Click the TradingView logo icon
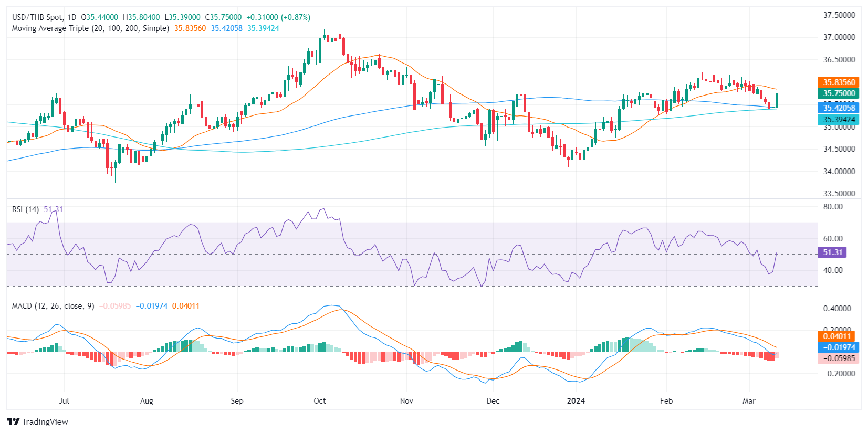This screenshot has height=433, width=868. click(x=13, y=421)
